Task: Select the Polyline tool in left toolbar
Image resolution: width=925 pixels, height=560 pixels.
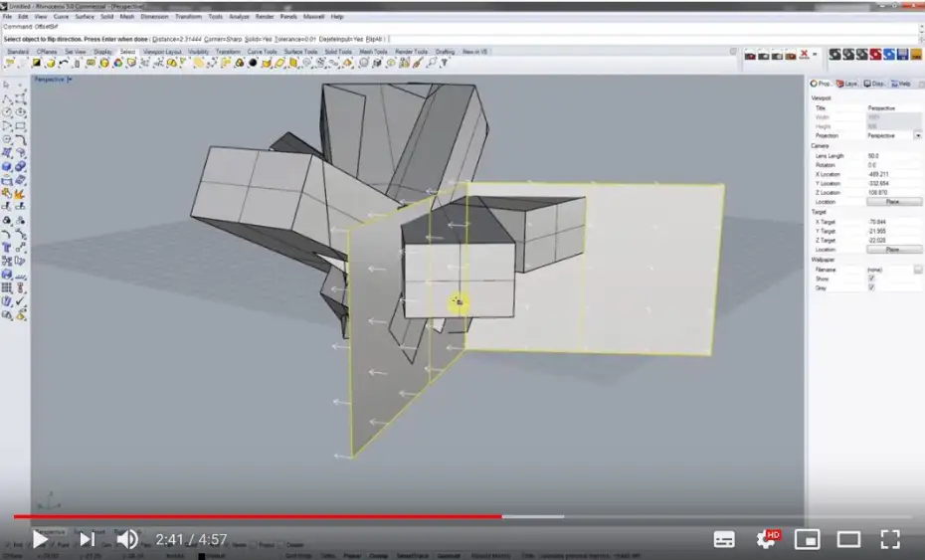Action: [7, 98]
